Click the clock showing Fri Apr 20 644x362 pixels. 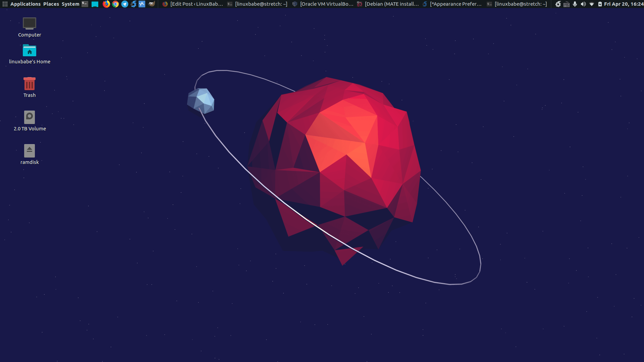(x=623, y=4)
